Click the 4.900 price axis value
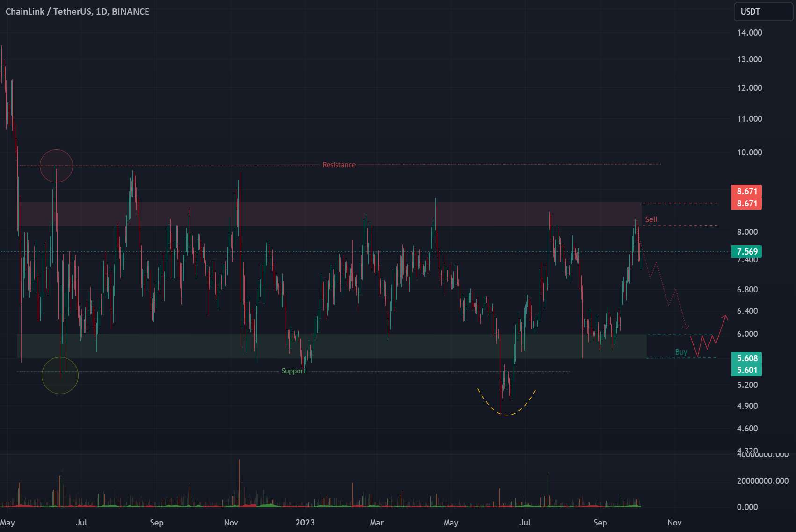 pyautogui.click(x=747, y=406)
